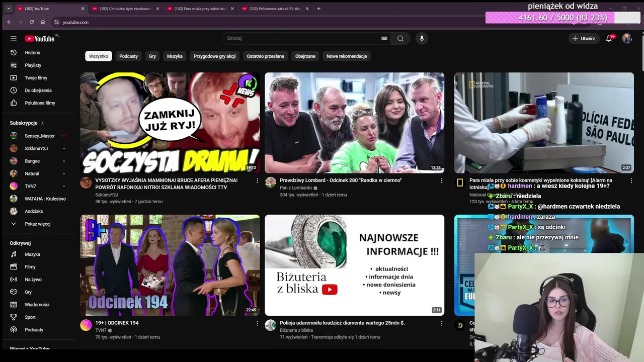Open the on-screen keyboard icon in search
This screenshot has width=644, height=362.
(384, 38)
